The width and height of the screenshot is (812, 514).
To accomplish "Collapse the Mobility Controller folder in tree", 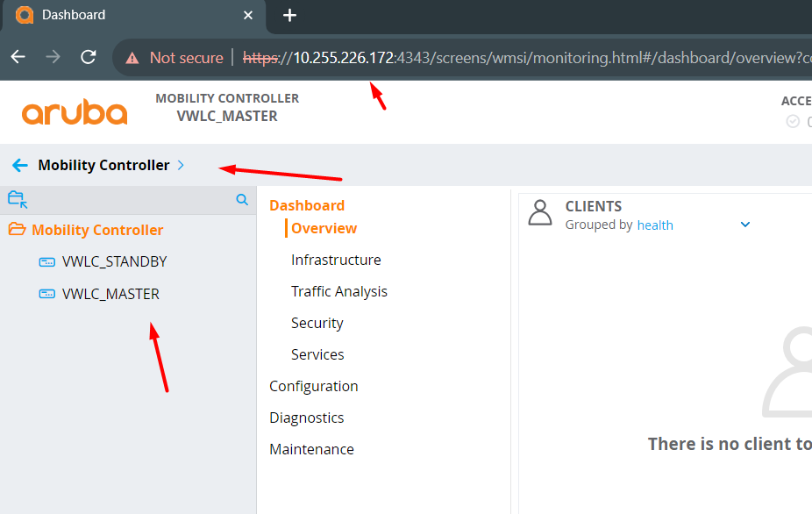I will (x=17, y=230).
